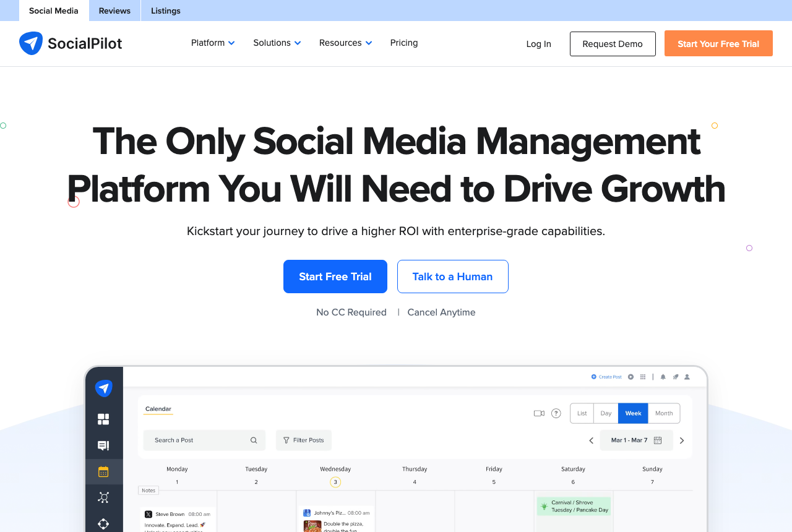Open the user profile icon in preview
The width and height of the screenshot is (792, 532).
[687, 377]
